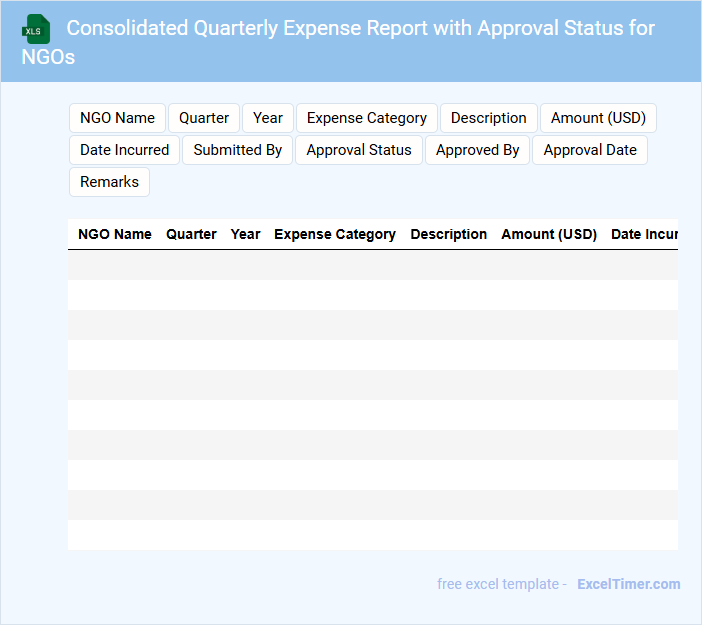Click the Expense Category tag
The height and width of the screenshot is (625, 702).
coord(367,118)
